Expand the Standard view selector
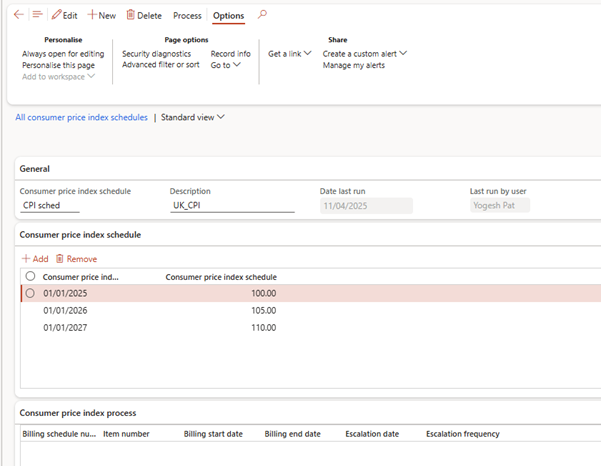 pyautogui.click(x=193, y=117)
